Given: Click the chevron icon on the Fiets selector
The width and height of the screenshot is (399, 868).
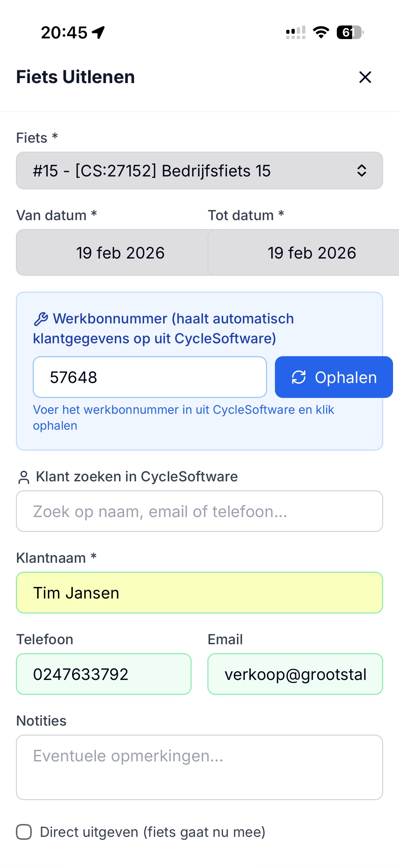Looking at the screenshot, I should (x=361, y=170).
